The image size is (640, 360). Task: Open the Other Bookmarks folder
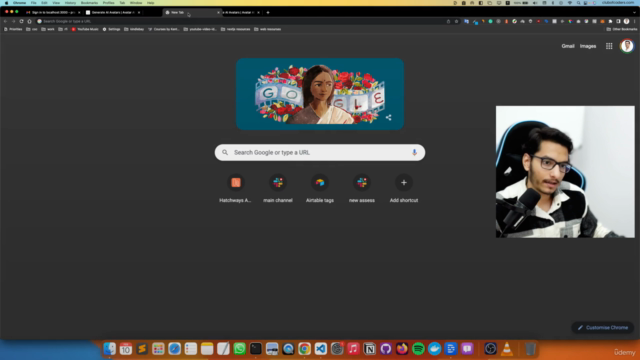tap(622, 29)
